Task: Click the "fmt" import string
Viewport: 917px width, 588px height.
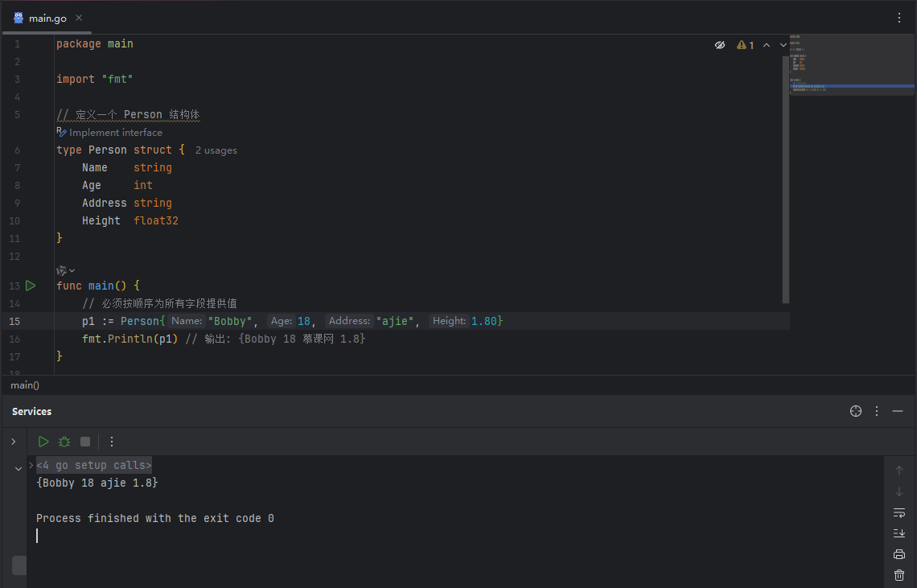Action: coord(117,79)
